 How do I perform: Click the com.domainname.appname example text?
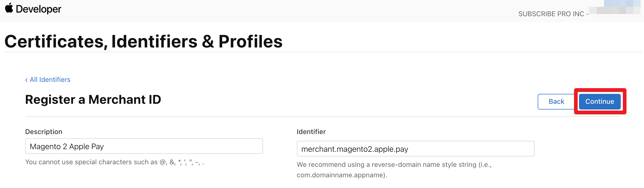pos(342,175)
